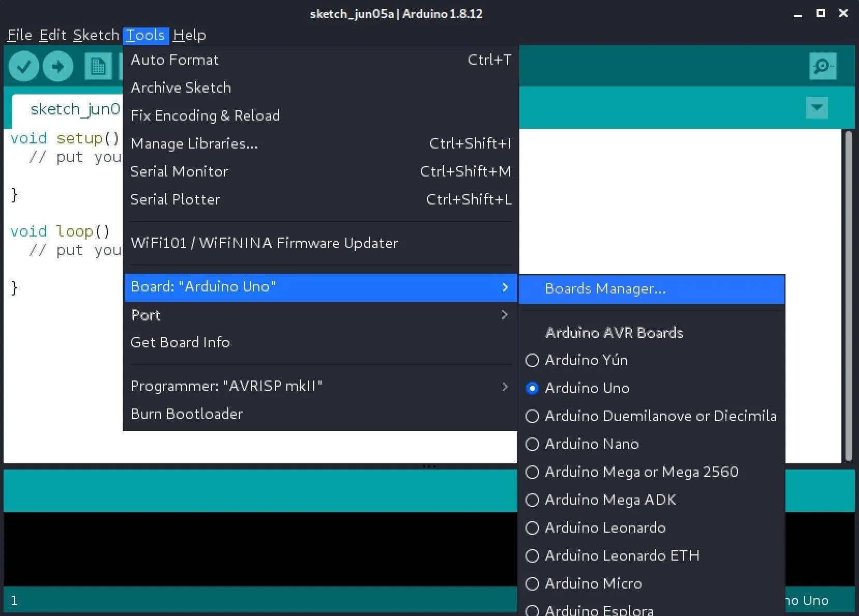Screen dimensions: 859x616
Task: Choose Burn Bootloader
Action: point(321,414)
